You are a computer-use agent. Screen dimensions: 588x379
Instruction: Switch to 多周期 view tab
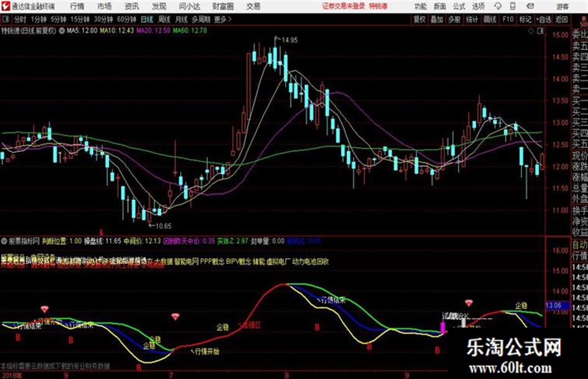pos(201,19)
